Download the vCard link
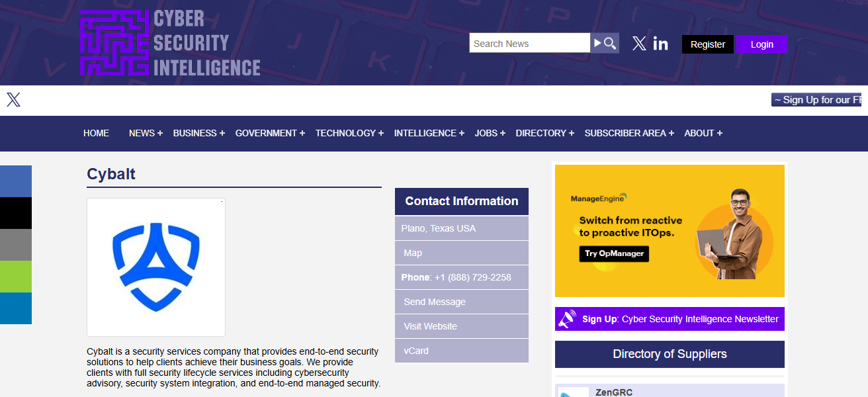The height and width of the screenshot is (397, 868). (416, 351)
